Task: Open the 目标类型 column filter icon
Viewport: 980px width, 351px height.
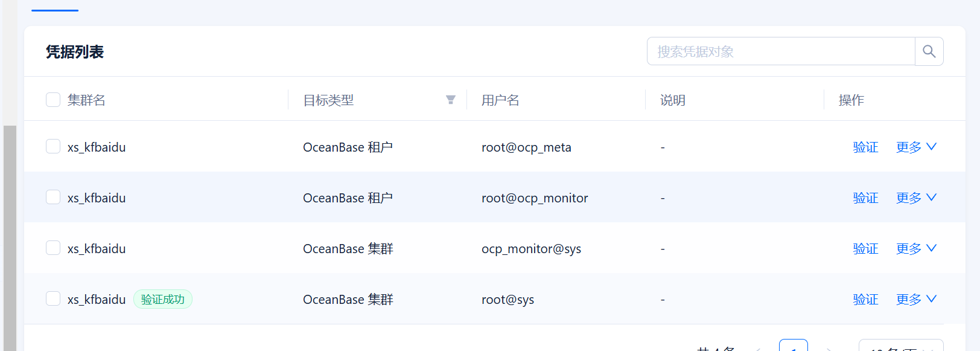Action: tap(451, 100)
